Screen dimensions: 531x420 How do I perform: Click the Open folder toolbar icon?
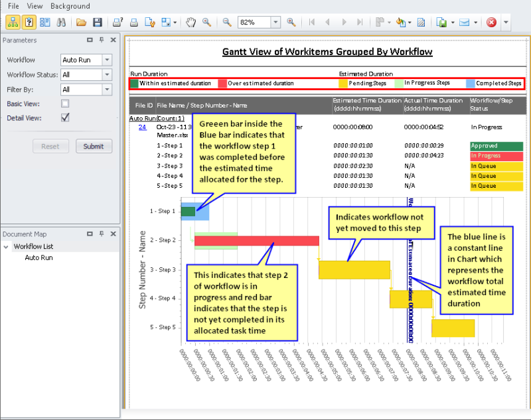click(81, 23)
